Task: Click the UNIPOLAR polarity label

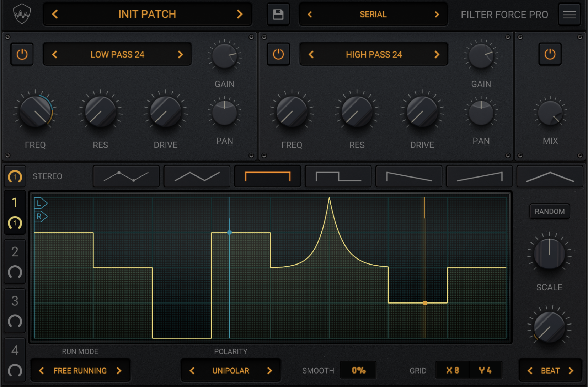Action: [231, 371]
